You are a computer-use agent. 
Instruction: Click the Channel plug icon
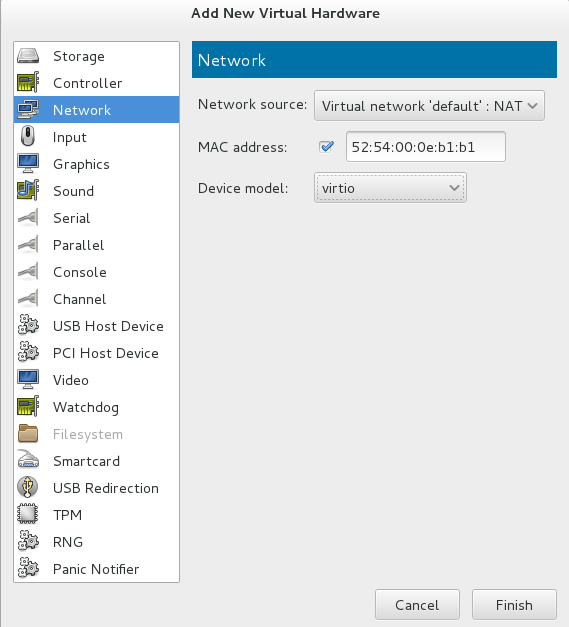(x=28, y=298)
